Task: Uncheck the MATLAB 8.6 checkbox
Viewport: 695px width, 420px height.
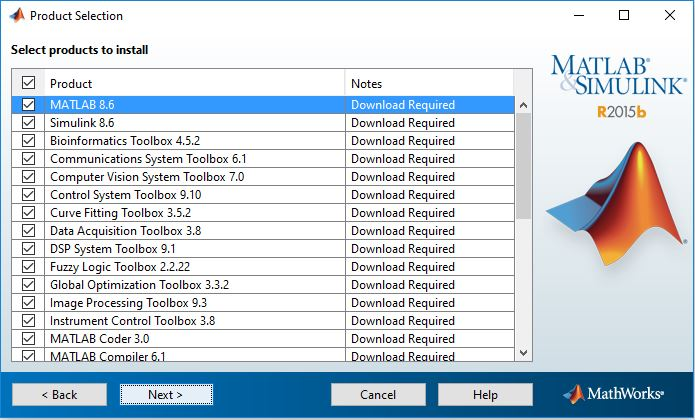Action: (x=28, y=105)
